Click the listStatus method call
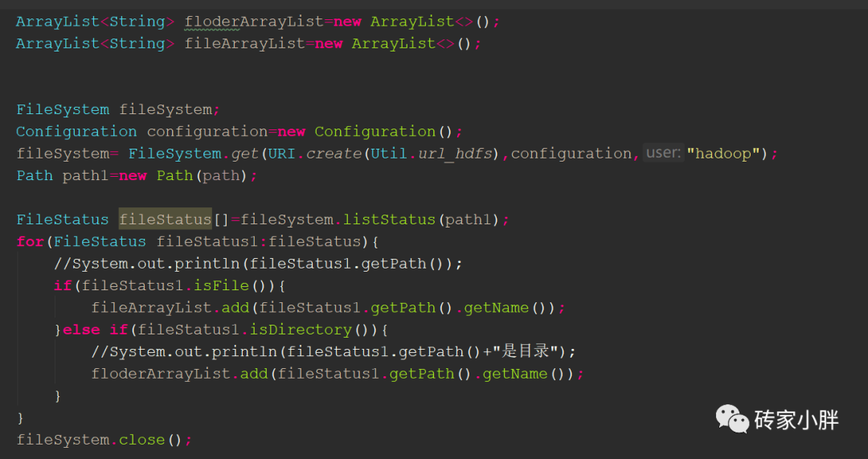The width and height of the screenshot is (868, 459). point(389,219)
